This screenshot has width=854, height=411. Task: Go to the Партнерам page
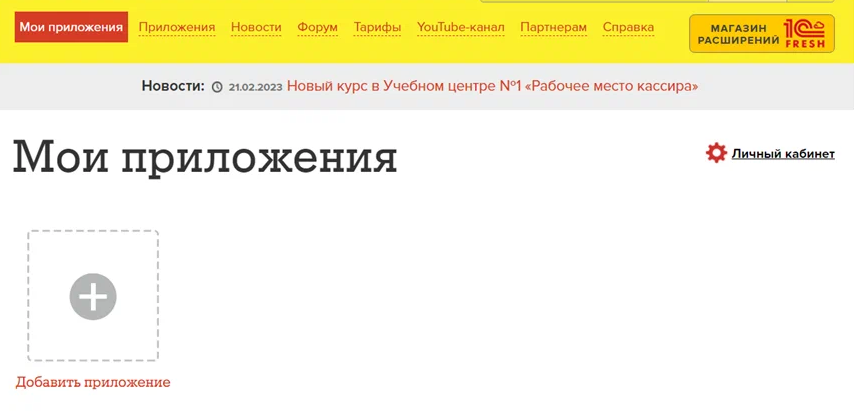click(x=553, y=27)
